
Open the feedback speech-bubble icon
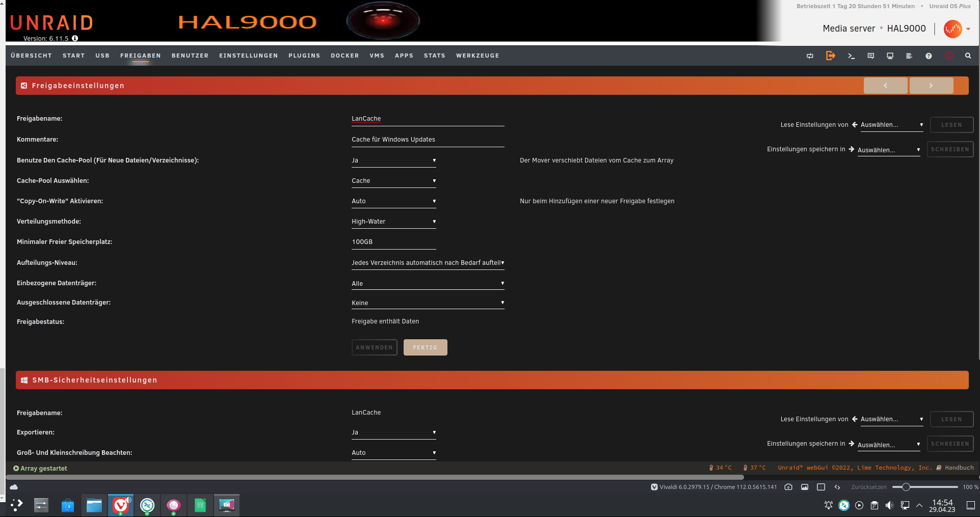870,56
